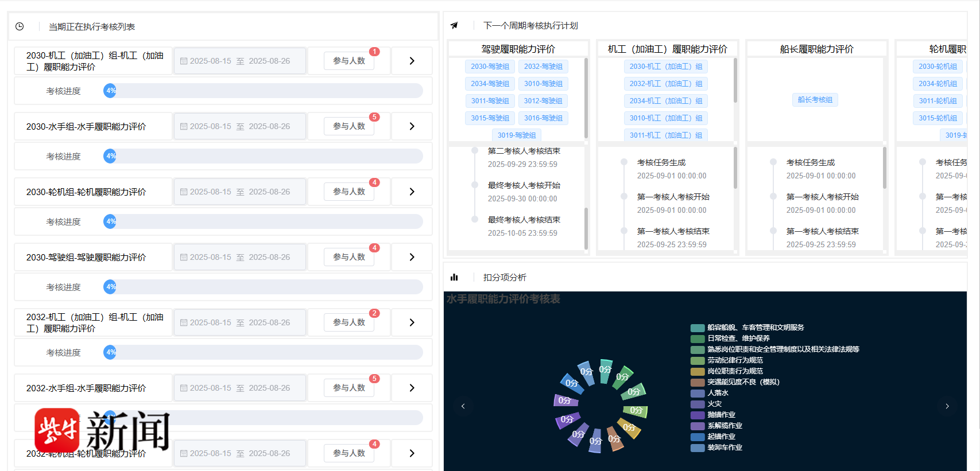Select the 3015-轮机组 tag
Image resolution: width=980 pixels, height=471 pixels.
(x=938, y=118)
